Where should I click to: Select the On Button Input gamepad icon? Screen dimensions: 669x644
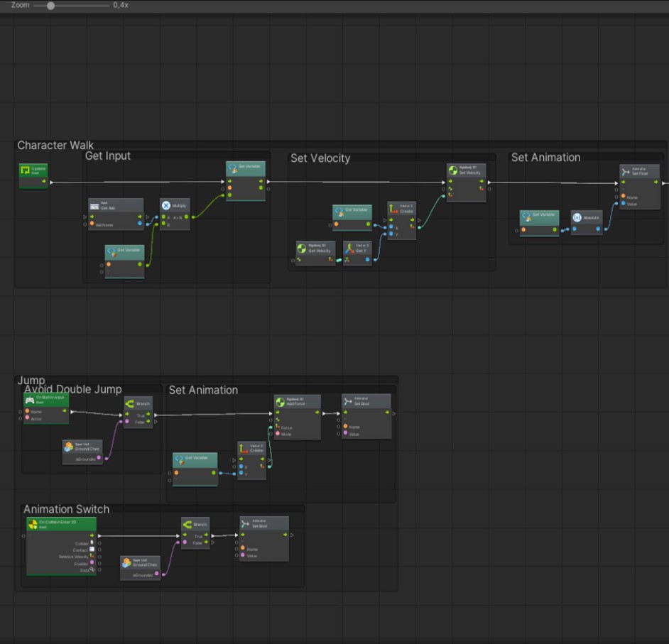[30, 400]
